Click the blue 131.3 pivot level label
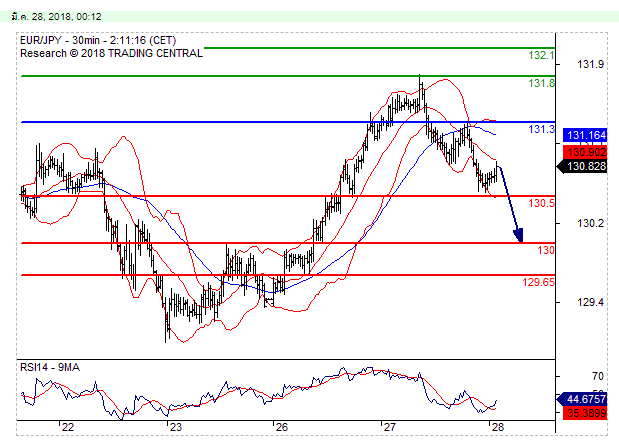 [x=541, y=130]
